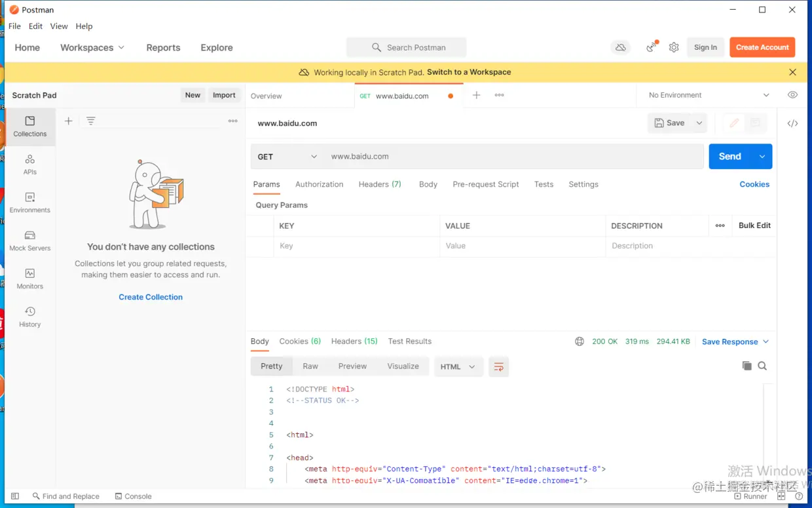
Task: Open the Edit menu
Action: (35, 26)
